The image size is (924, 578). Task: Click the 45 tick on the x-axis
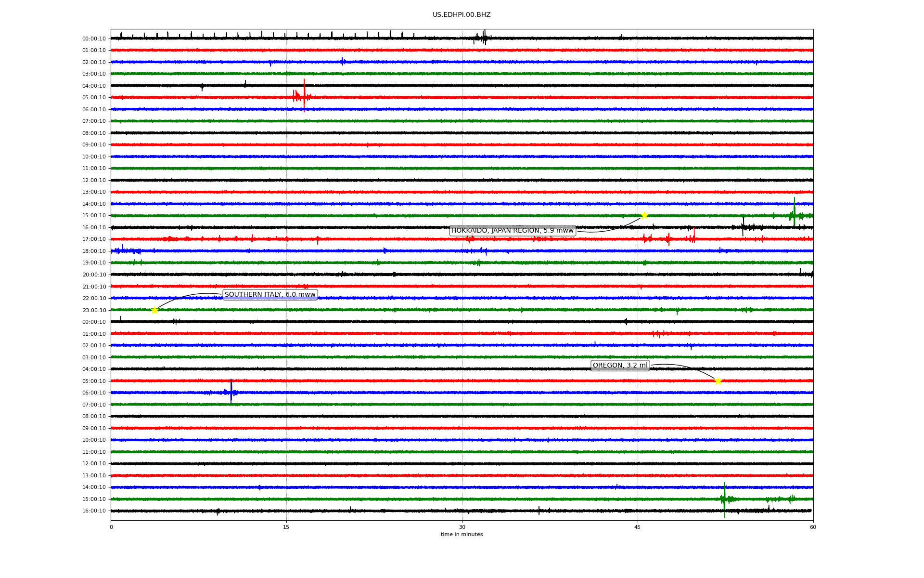[x=637, y=527]
